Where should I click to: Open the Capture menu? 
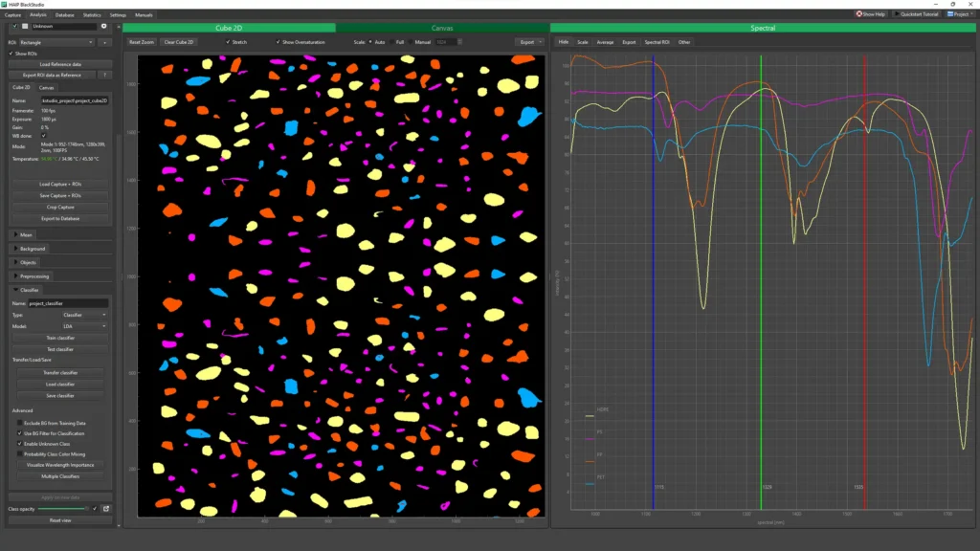(x=12, y=15)
